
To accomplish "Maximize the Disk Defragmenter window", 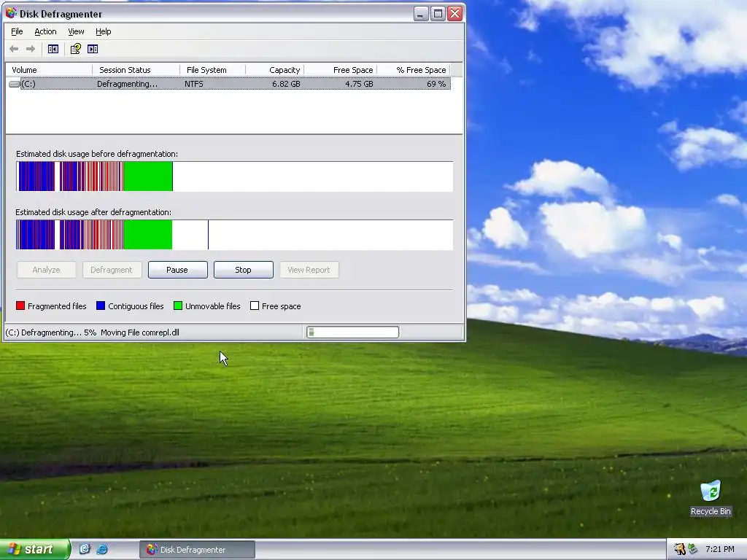I will tap(438, 13).
